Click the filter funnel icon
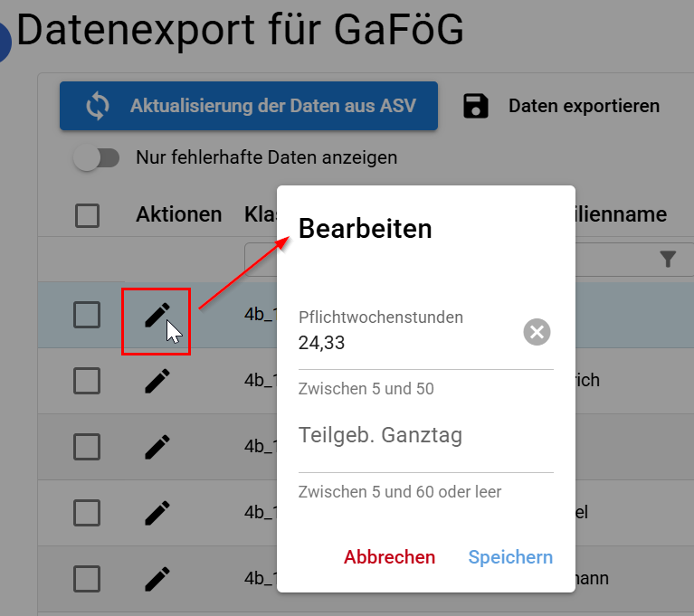Viewport: 694px width, 616px height. pos(668,260)
